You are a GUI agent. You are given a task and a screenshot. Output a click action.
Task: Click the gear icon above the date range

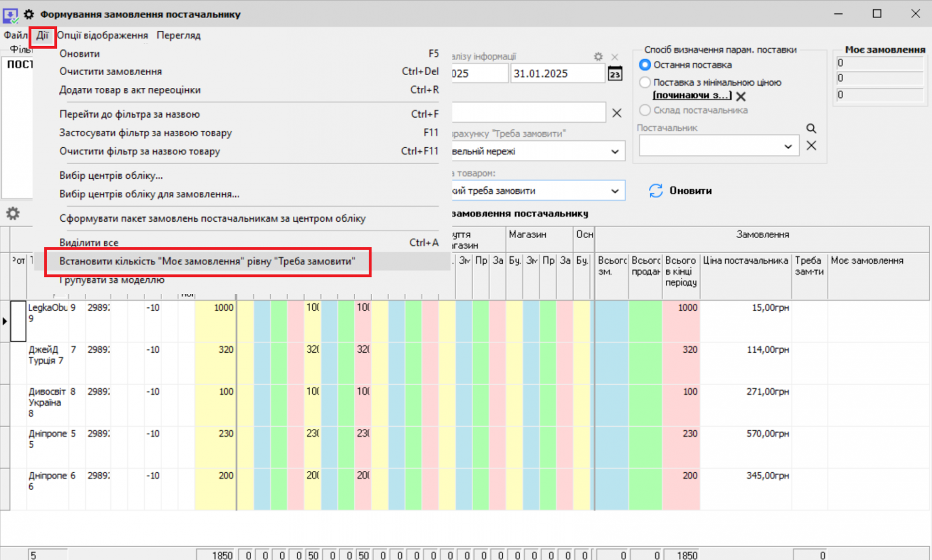[x=598, y=56]
